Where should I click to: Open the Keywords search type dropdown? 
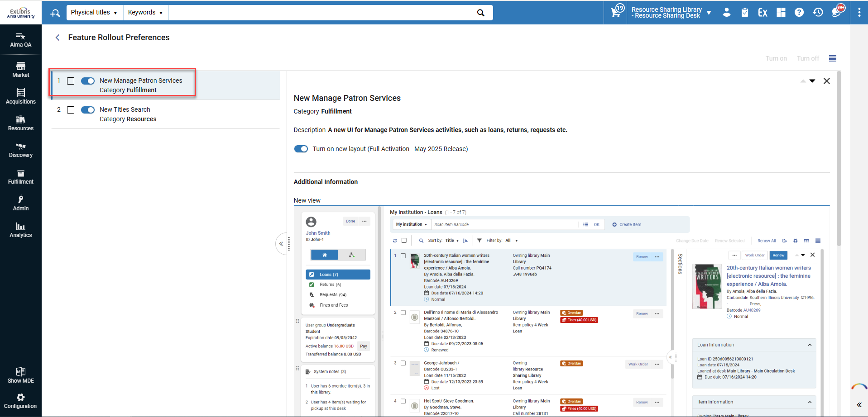(x=145, y=13)
